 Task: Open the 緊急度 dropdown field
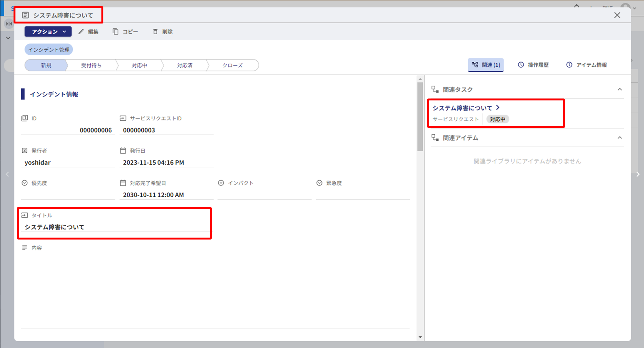point(363,194)
